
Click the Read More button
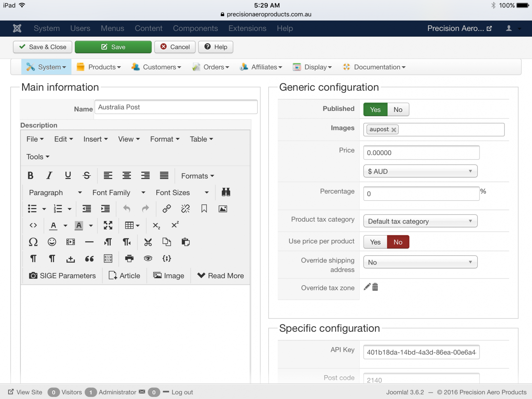point(221,276)
